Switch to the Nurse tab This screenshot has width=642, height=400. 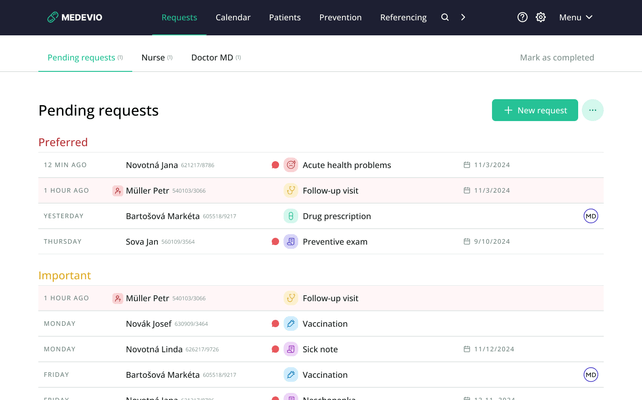tap(155, 58)
